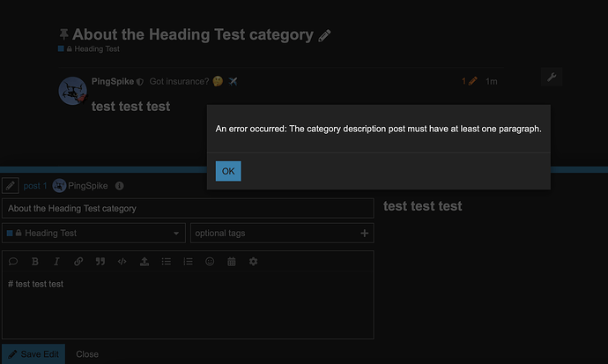The image size is (608, 364).
Task: Click the optional tags field
Action: 282,233
